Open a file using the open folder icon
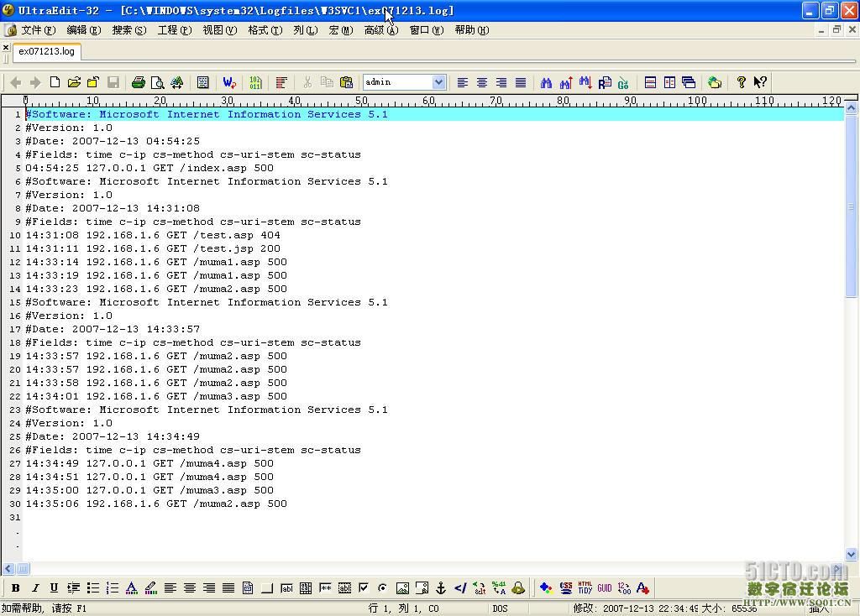The height and width of the screenshot is (616, 860). [x=74, y=82]
